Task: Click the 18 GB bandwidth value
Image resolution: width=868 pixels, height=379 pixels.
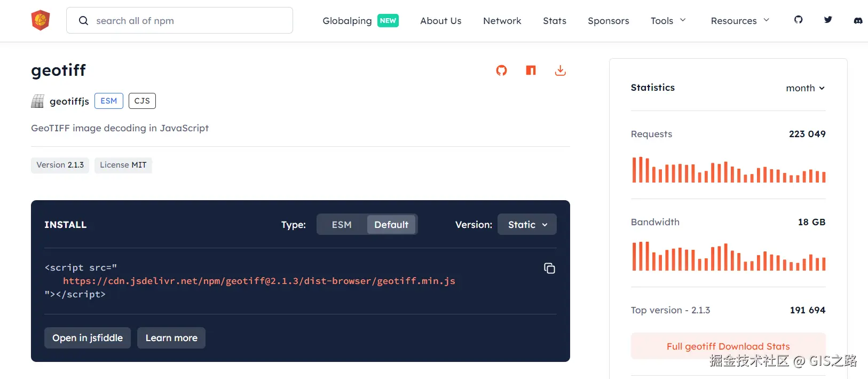Action: pyautogui.click(x=811, y=222)
